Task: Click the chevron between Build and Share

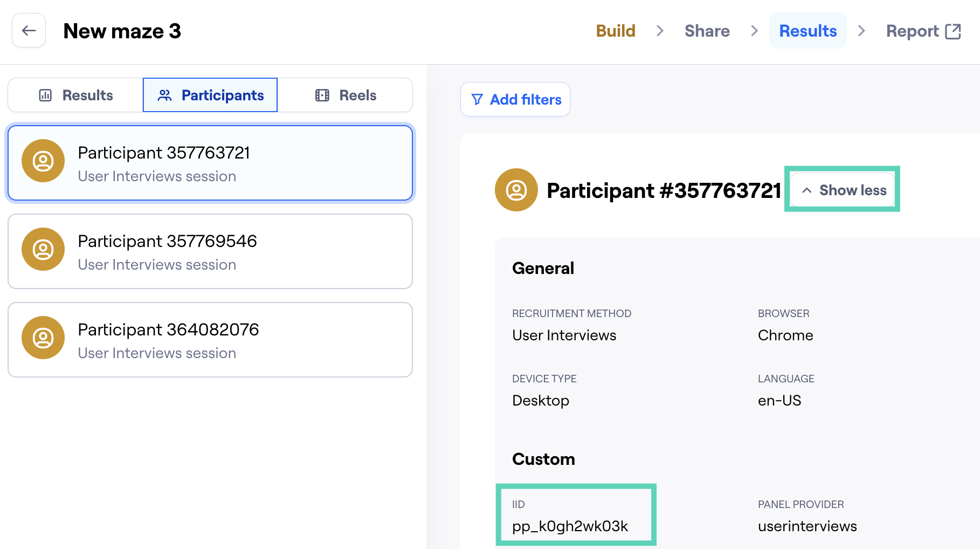Action: tap(660, 31)
